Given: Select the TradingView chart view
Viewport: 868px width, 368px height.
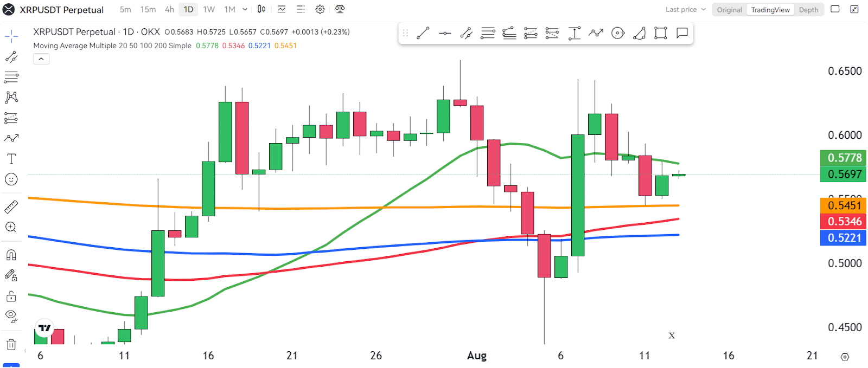Looking at the screenshot, I should pos(770,10).
